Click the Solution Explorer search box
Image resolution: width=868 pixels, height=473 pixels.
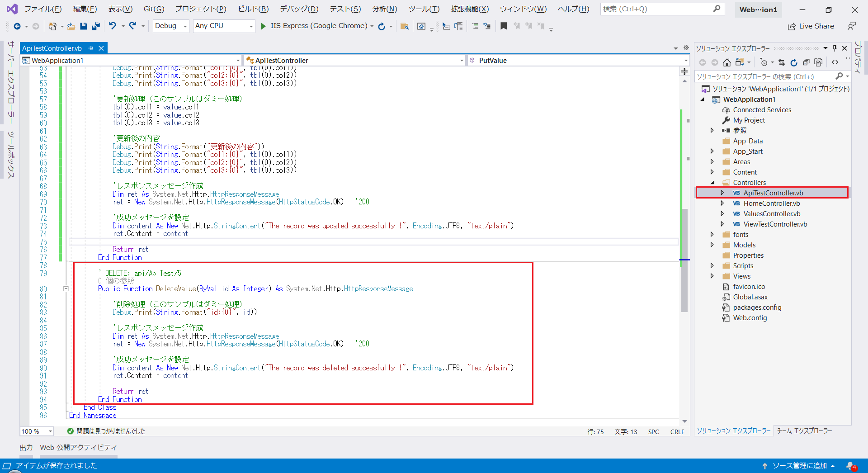click(769, 76)
